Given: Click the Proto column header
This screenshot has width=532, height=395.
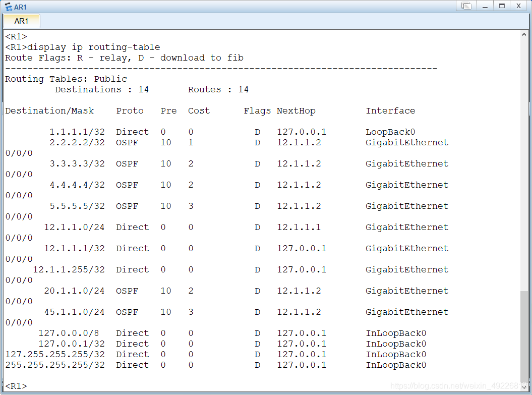Looking at the screenshot, I should pyautogui.click(x=130, y=110).
